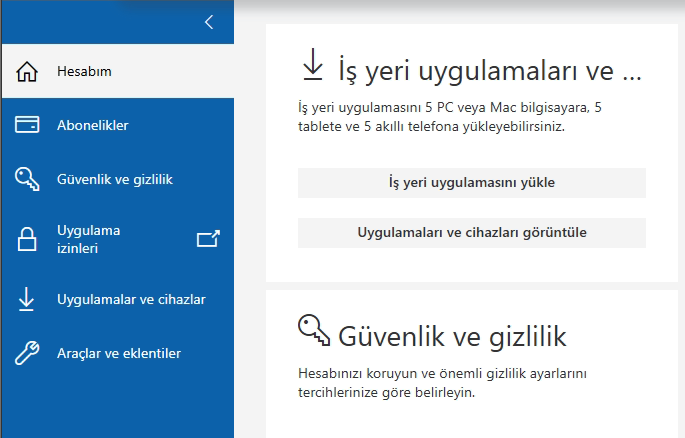
Task: Click the description text about 5 PC veya Mac
Action: 450,117
